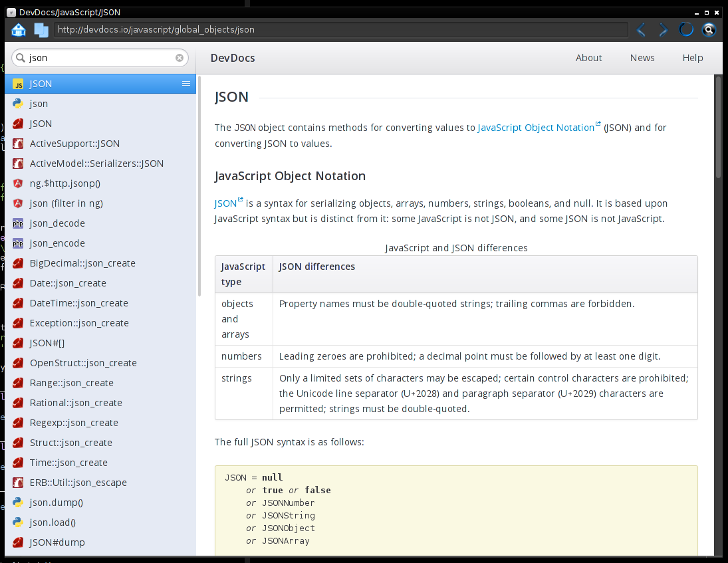Open the News page

coord(642,58)
